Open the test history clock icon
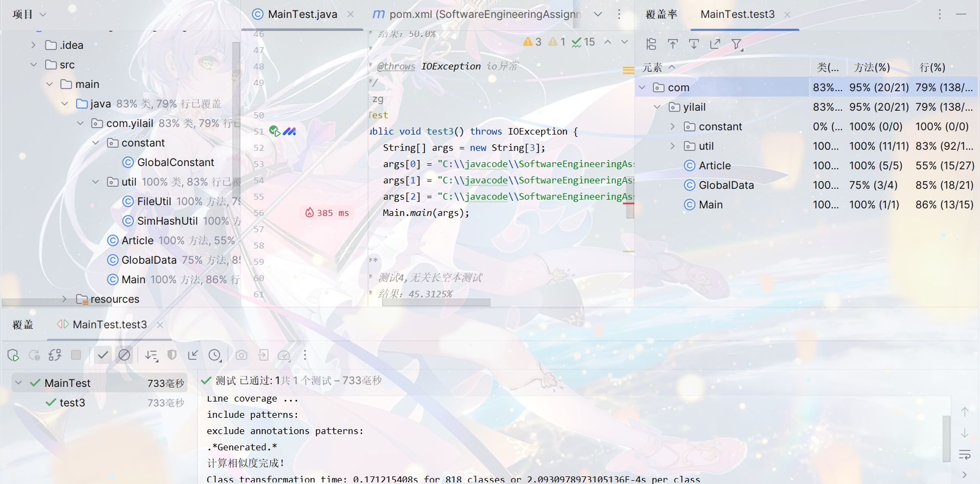 point(215,355)
